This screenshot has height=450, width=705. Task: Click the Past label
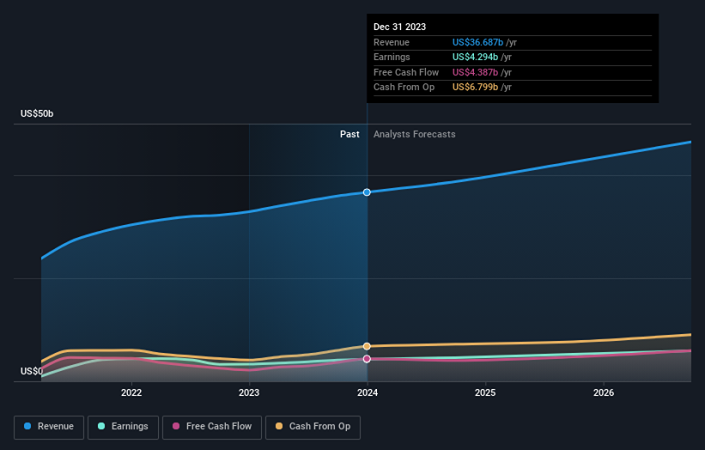[349, 134]
